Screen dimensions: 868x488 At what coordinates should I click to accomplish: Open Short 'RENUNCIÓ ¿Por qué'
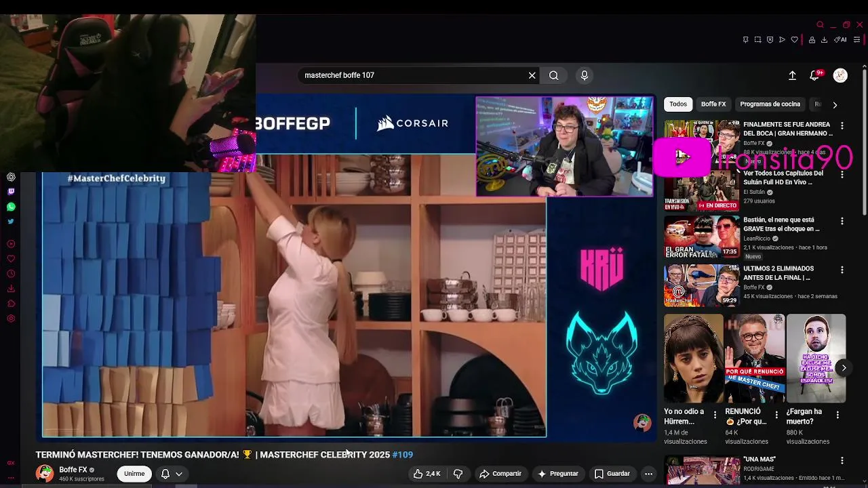point(755,359)
